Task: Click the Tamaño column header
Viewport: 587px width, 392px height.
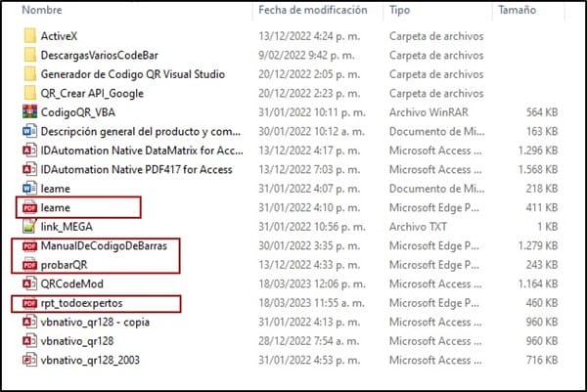Action: pos(519,11)
